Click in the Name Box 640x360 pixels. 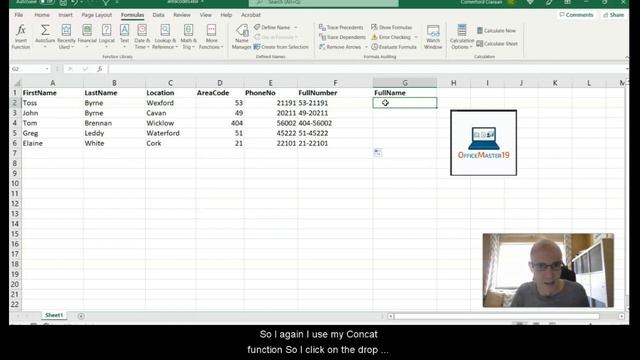click(x=27, y=69)
